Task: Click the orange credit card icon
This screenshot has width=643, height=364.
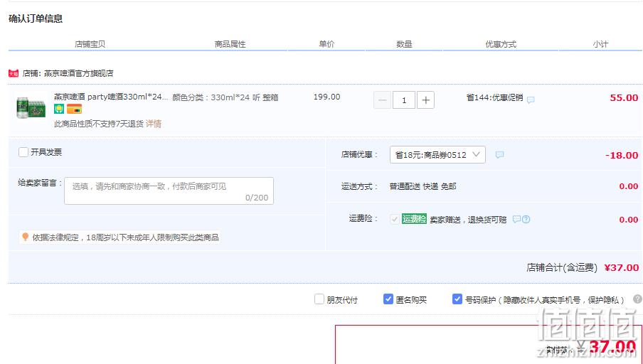Action: pyautogui.click(x=74, y=109)
